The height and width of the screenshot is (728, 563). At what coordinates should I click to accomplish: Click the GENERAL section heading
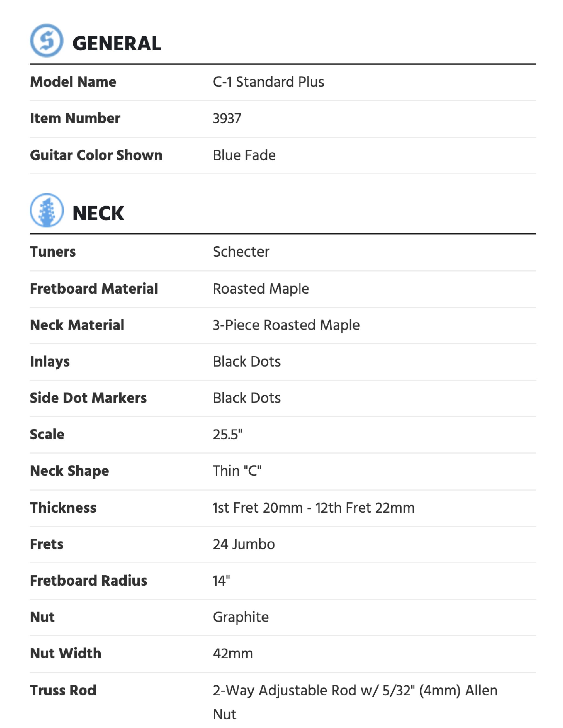(x=117, y=44)
